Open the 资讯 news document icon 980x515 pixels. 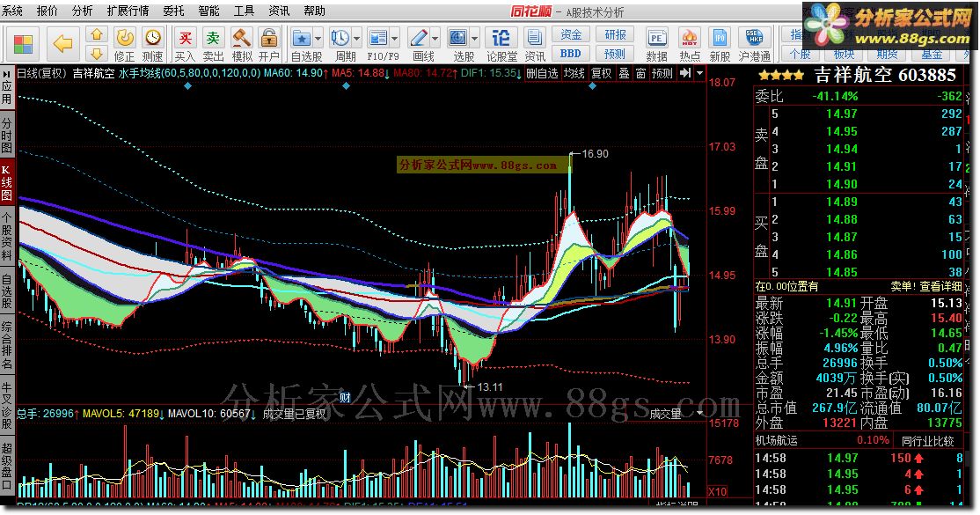tap(534, 38)
